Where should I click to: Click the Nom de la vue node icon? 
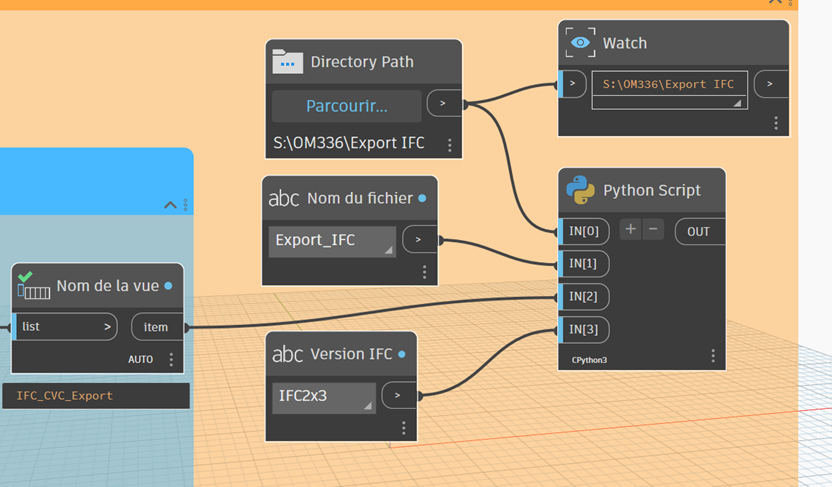pyautogui.click(x=33, y=286)
